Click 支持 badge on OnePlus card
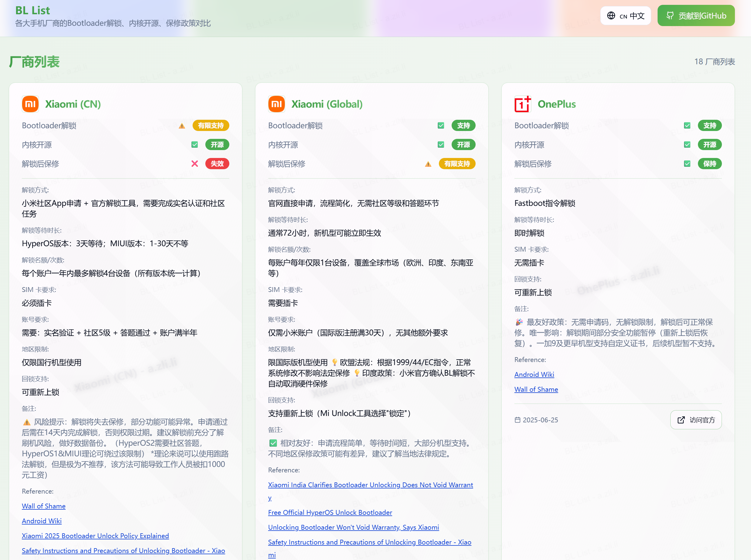 point(710,126)
